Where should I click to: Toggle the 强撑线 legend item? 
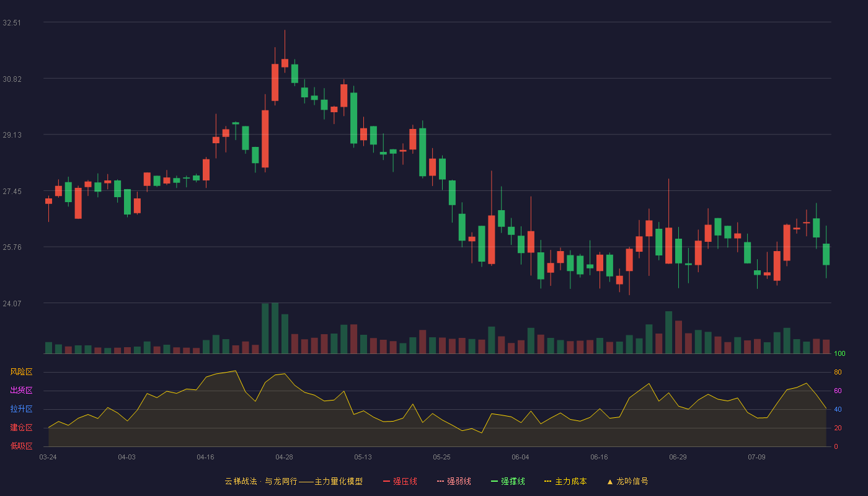[508, 481]
